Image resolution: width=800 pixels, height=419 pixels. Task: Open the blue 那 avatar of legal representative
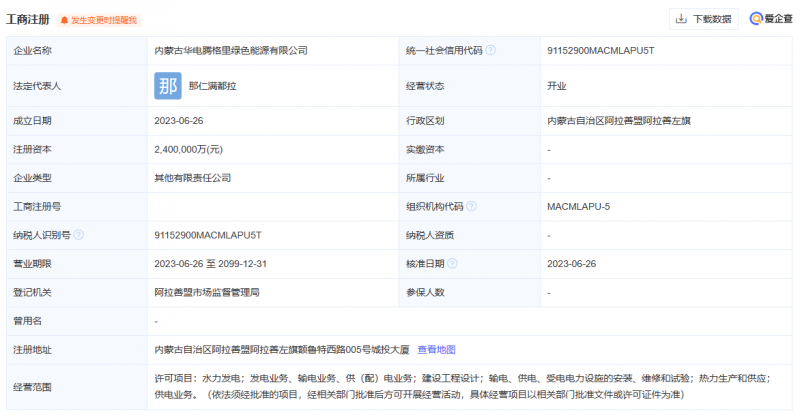[x=168, y=86]
